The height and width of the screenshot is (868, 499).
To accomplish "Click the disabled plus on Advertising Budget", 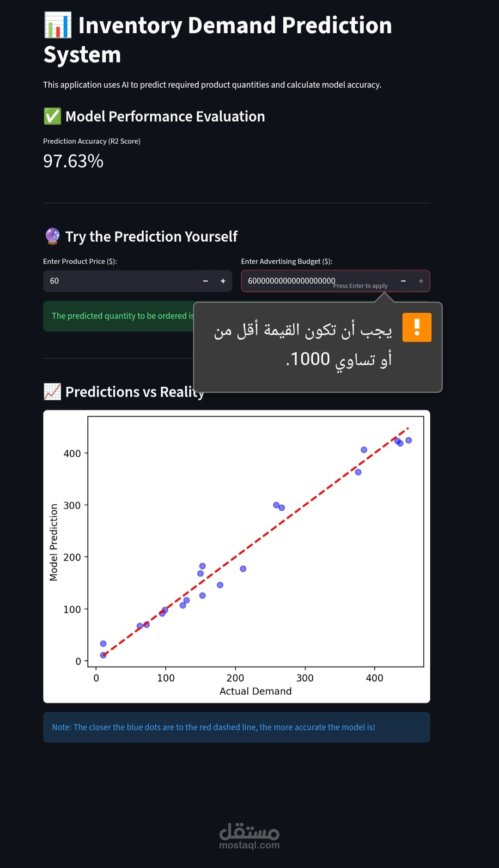I will tap(421, 281).
